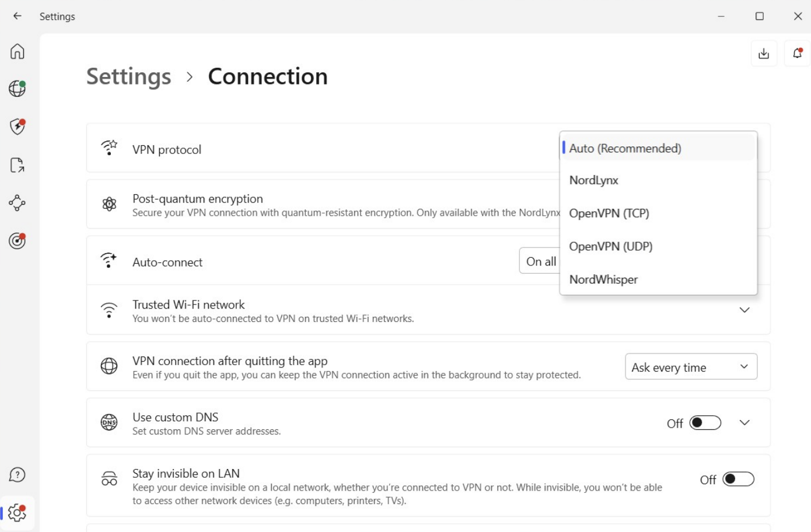Click the Post-quantum encryption title
The image size is (811, 532).
[x=198, y=199]
